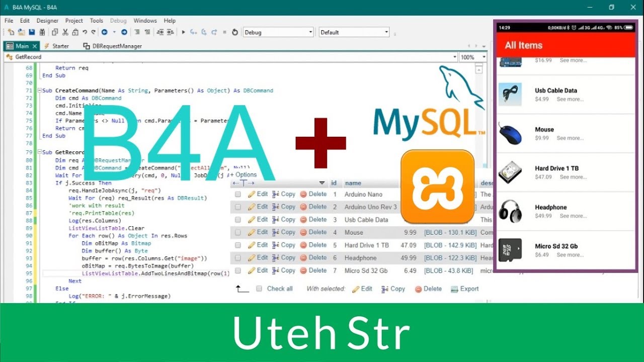Click the Paste clipboard toolbar icon
644x362 pixels.
click(75, 32)
